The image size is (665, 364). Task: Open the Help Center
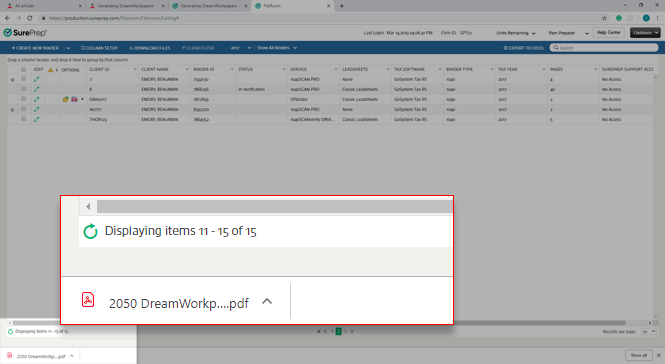pos(609,33)
